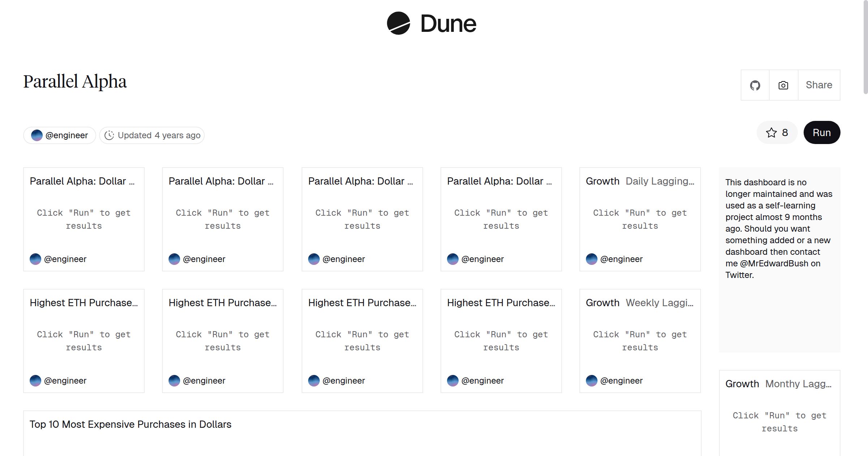Click @engineer in the last Highest ETH card
868x456 pixels.
click(482, 381)
